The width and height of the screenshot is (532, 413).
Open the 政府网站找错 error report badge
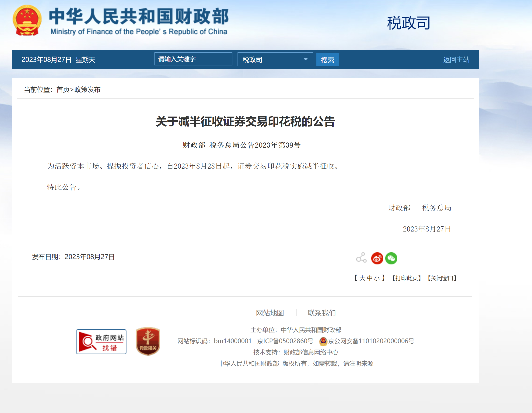tap(101, 342)
